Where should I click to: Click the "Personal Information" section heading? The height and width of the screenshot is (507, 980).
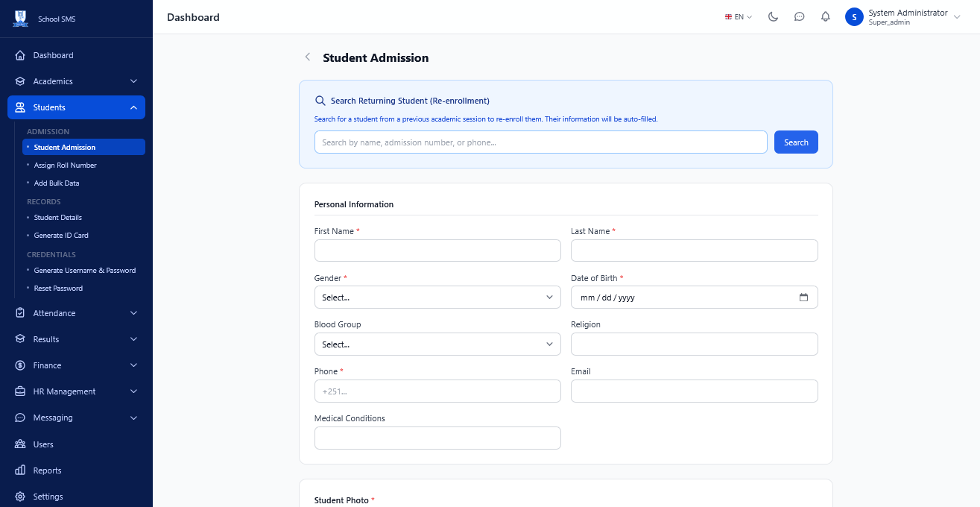(x=354, y=204)
